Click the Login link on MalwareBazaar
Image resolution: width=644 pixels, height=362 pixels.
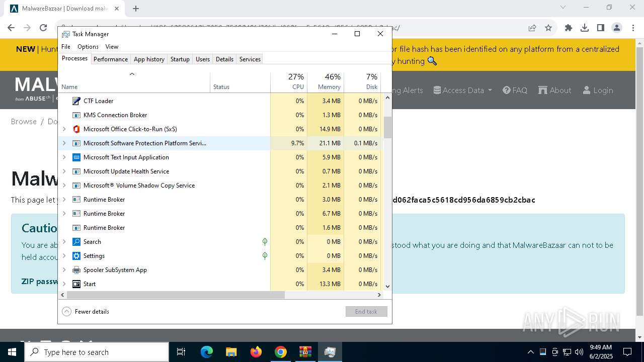click(x=598, y=90)
